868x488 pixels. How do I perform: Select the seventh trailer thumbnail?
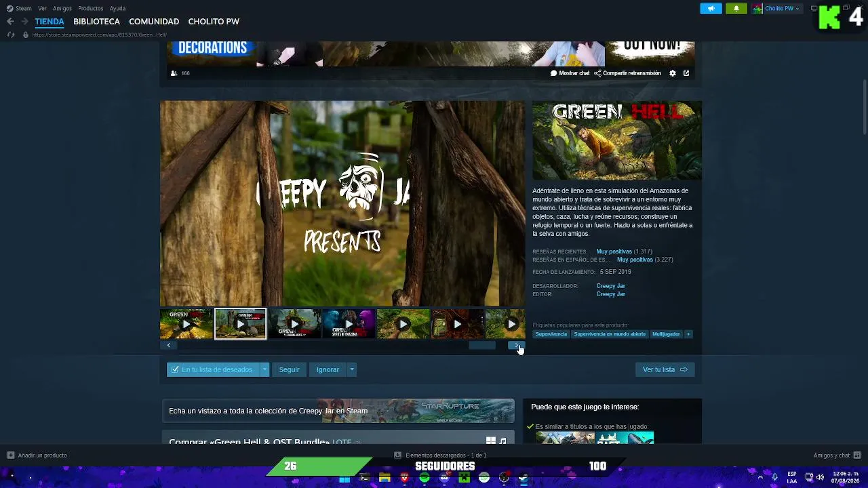tap(506, 324)
